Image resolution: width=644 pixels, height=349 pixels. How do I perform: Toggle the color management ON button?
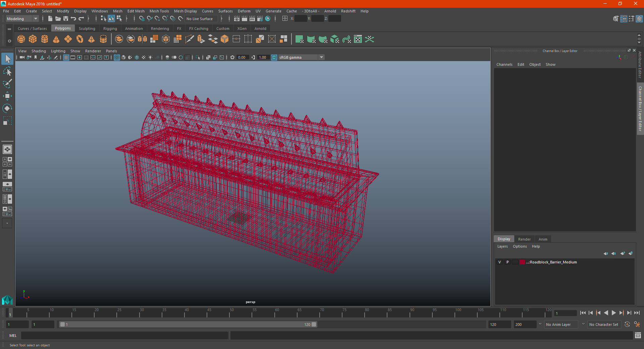click(x=274, y=57)
